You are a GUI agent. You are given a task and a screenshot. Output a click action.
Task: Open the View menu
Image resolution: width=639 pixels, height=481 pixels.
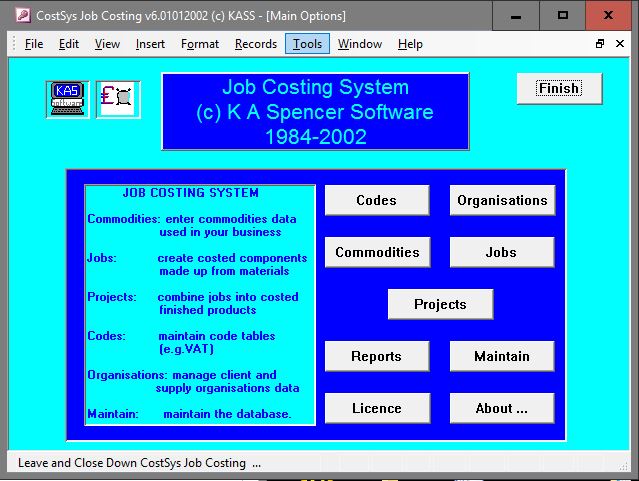107,44
